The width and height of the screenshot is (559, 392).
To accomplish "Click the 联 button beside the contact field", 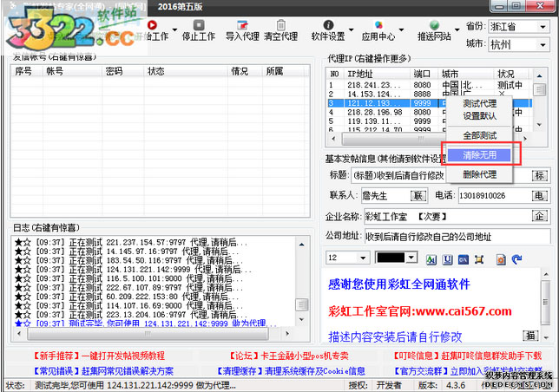I will 418,195.
